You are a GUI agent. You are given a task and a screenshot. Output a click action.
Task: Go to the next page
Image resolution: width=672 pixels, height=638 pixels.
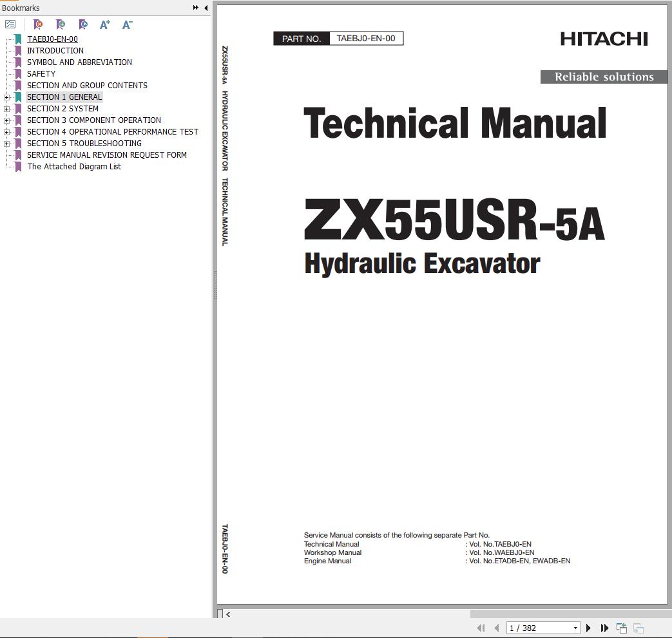point(588,628)
